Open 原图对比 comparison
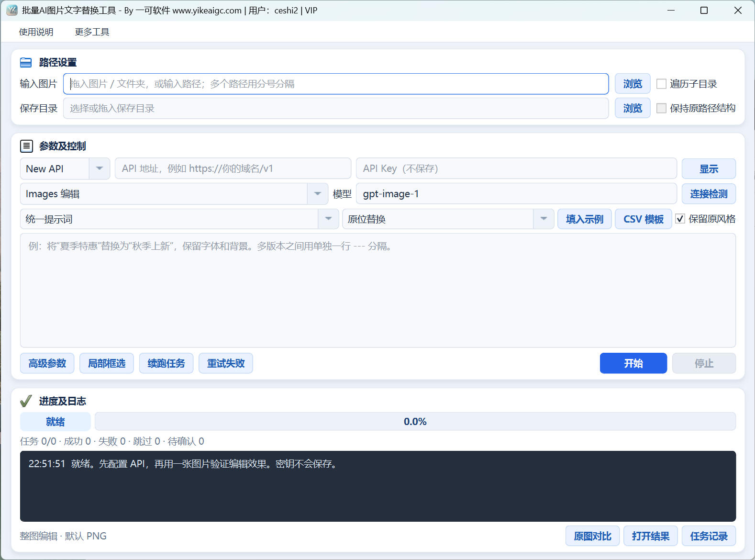Viewport: 755px width, 560px height. pyautogui.click(x=593, y=536)
